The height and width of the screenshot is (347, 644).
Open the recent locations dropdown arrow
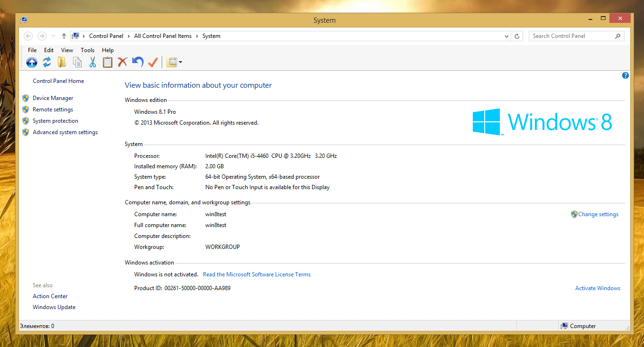tap(53, 36)
